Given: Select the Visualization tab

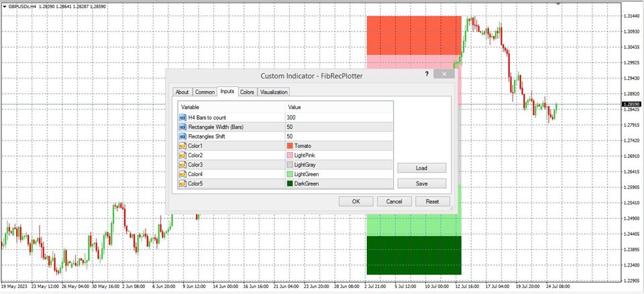Looking at the screenshot, I should point(274,92).
